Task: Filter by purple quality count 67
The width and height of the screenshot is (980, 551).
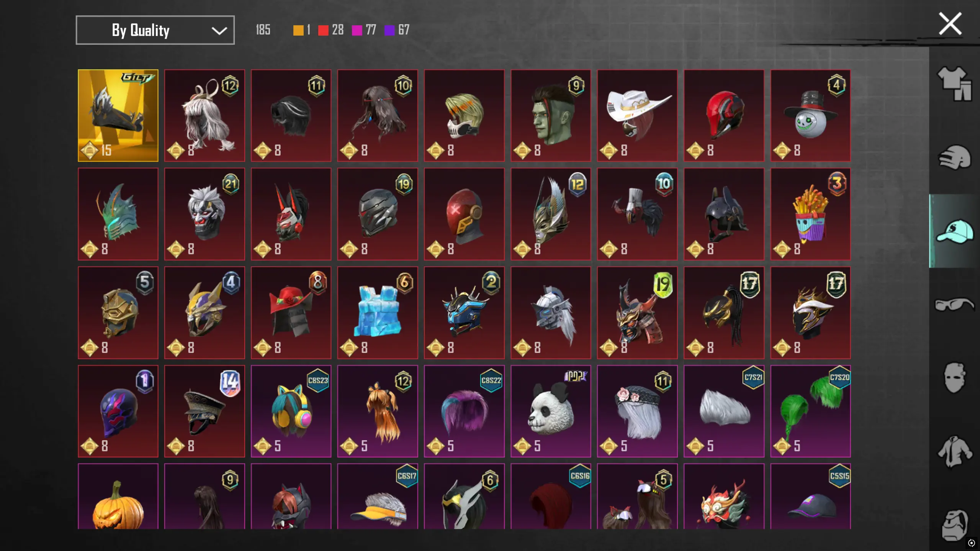Action: (x=397, y=30)
